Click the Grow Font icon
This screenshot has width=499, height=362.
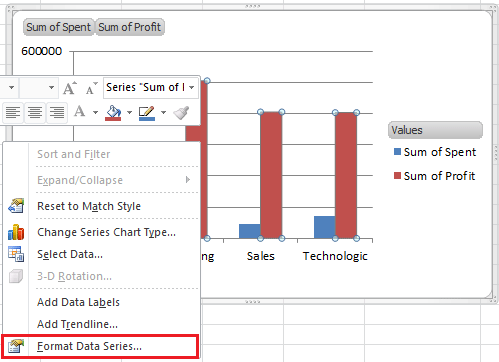tap(70, 88)
